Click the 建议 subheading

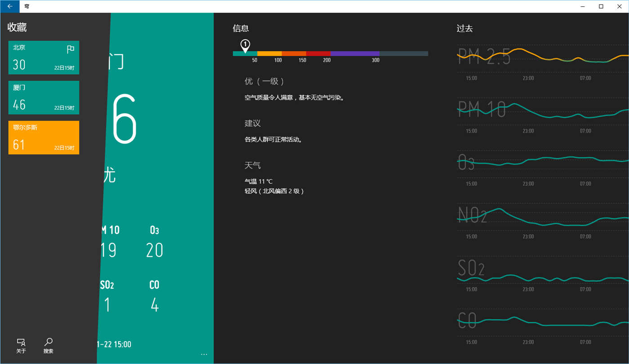[253, 123]
